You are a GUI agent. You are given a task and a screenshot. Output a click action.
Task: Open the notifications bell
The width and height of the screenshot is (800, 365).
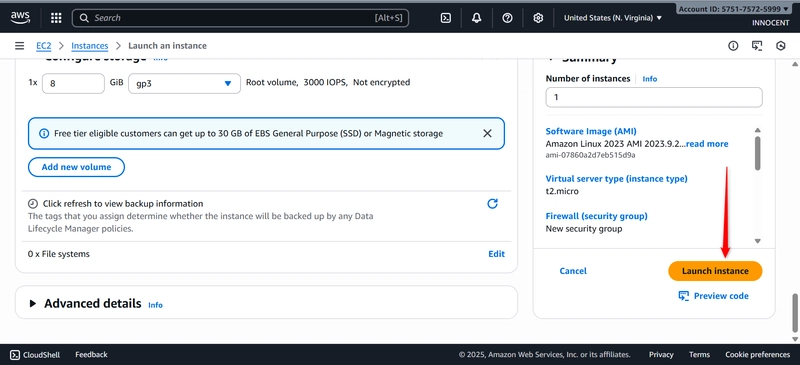[x=477, y=18]
